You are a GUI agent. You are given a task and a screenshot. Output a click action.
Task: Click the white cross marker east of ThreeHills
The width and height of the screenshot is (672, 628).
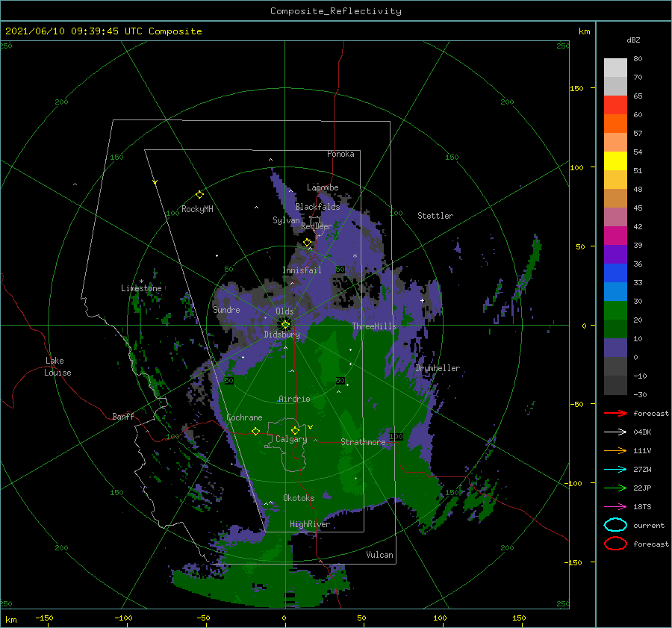pos(422,300)
